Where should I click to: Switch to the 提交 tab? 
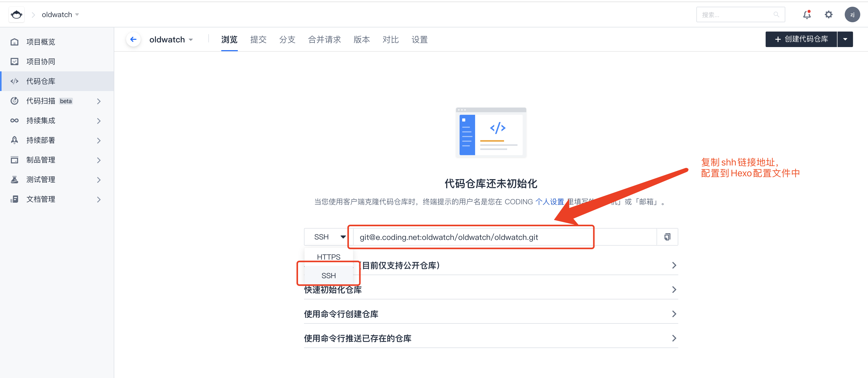pos(258,39)
